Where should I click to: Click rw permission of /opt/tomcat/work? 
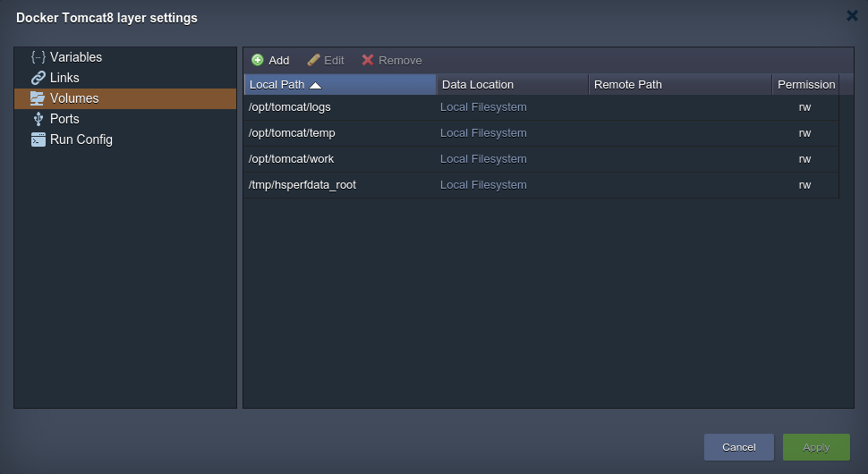coord(804,159)
